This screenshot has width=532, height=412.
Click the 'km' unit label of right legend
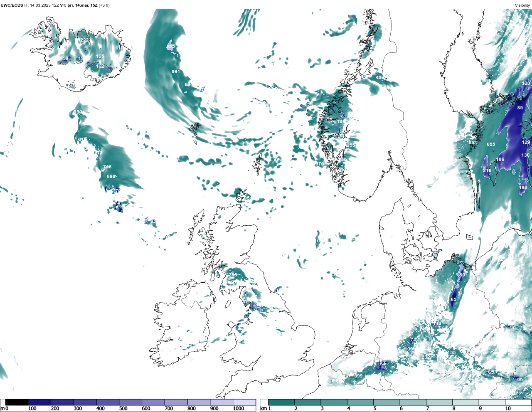pyautogui.click(x=264, y=409)
